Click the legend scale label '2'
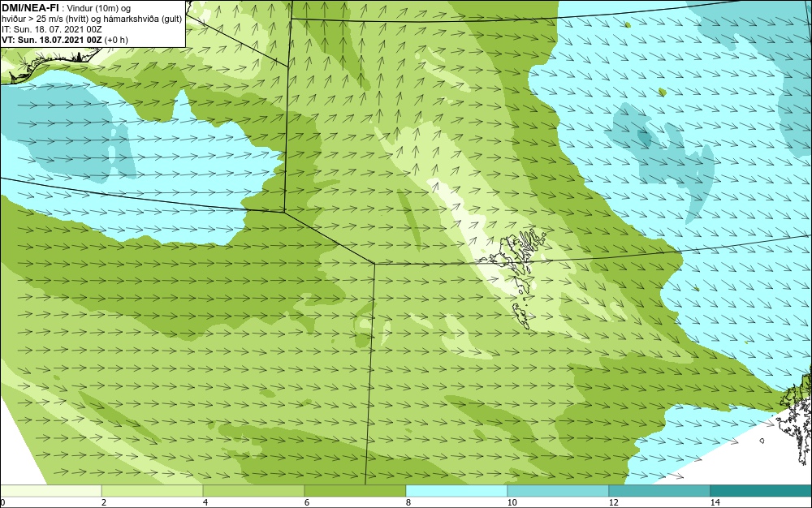Image resolution: width=812 pixels, height=508 pixels. pyautogui.click(x=104, y=502)
